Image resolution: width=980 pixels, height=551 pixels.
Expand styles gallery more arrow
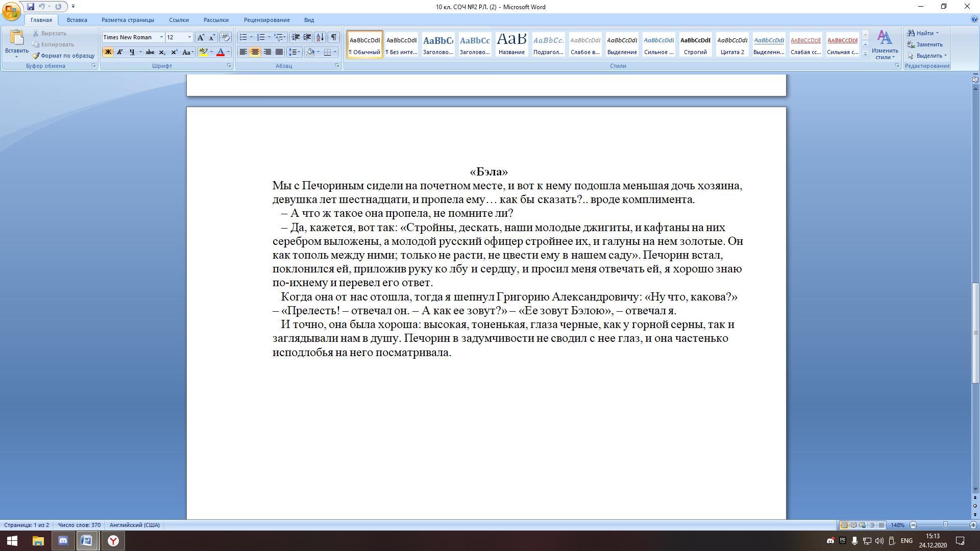[865, 54]
